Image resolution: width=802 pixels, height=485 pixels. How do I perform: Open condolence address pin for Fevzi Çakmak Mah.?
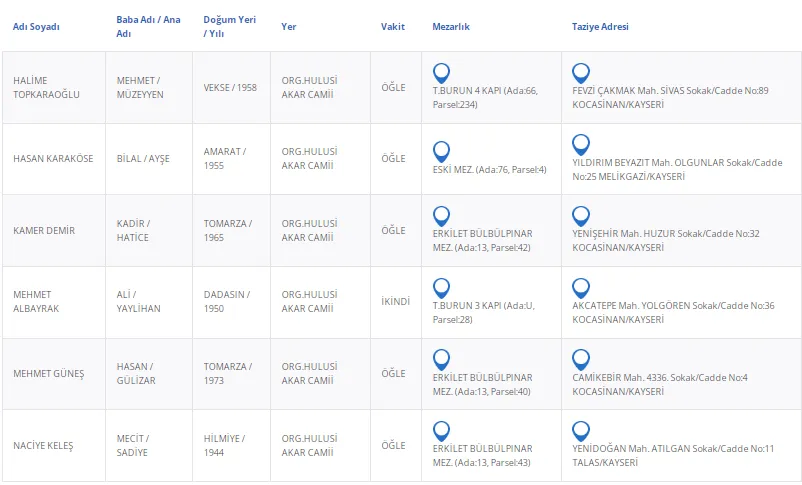(580, 73)
